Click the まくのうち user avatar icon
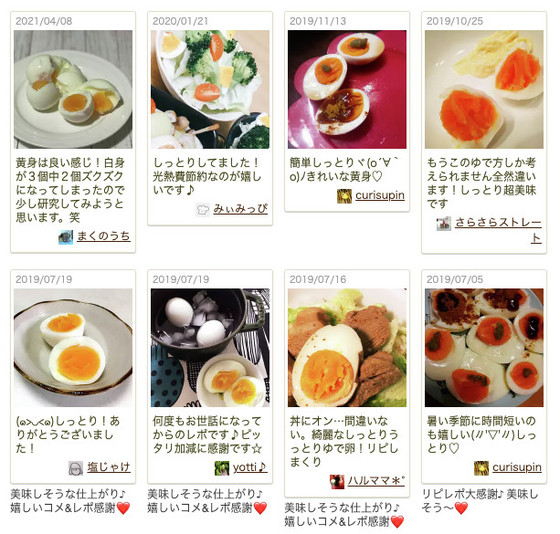 [x=66, y=237]
